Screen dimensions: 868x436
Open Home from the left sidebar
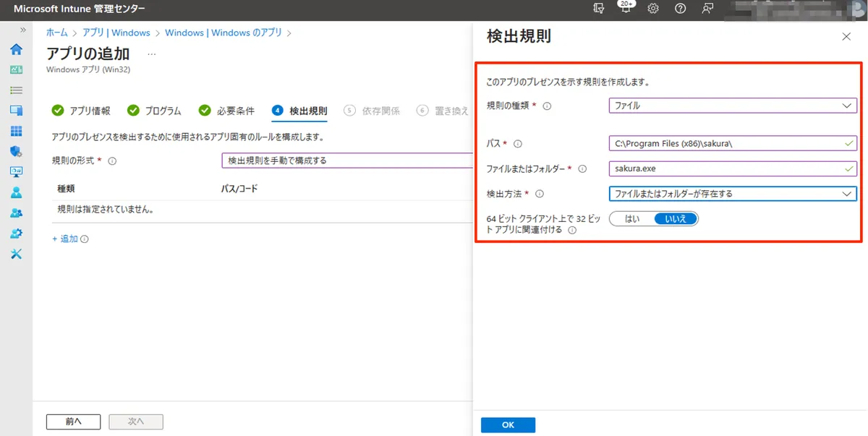point(16,50)
